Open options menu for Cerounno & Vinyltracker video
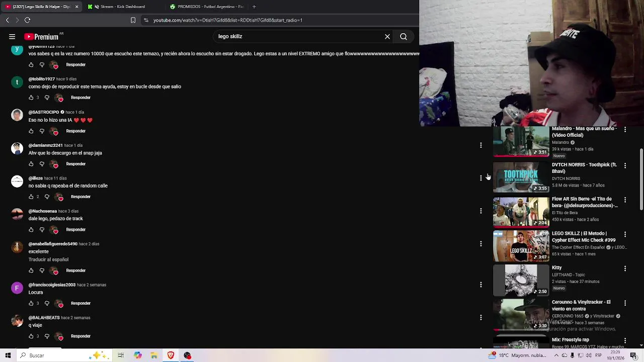Viewport: 644px width, 362px height. point(625,303)
